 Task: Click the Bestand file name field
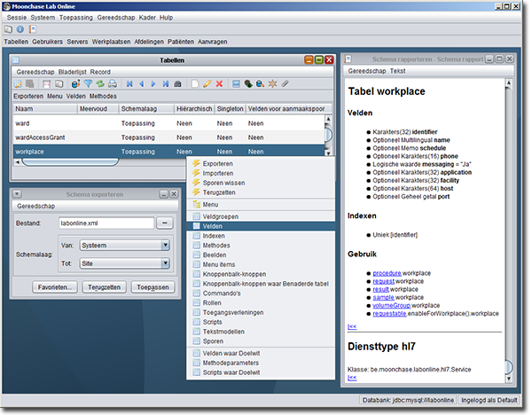tap(106, 223)
